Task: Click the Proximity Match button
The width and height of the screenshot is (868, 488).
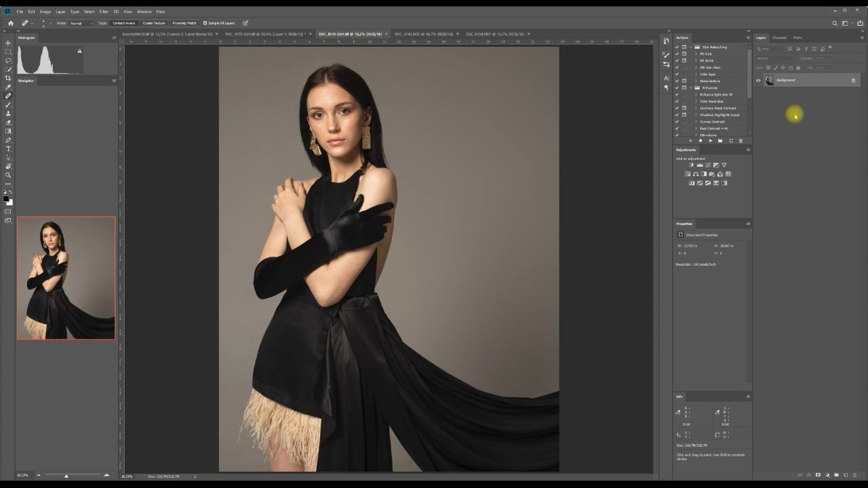Action: [183, 23]
